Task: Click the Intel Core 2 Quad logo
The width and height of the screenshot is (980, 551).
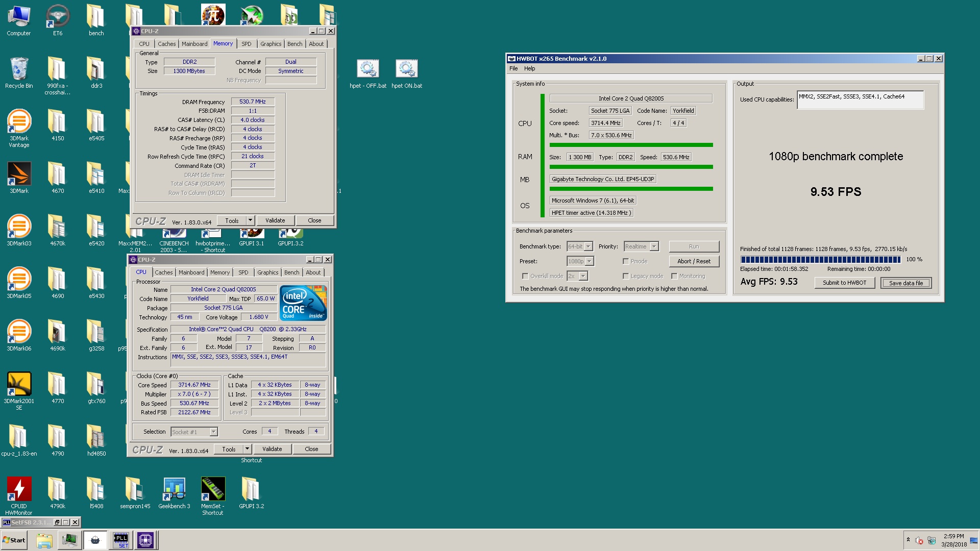Action: pos(303,303)
